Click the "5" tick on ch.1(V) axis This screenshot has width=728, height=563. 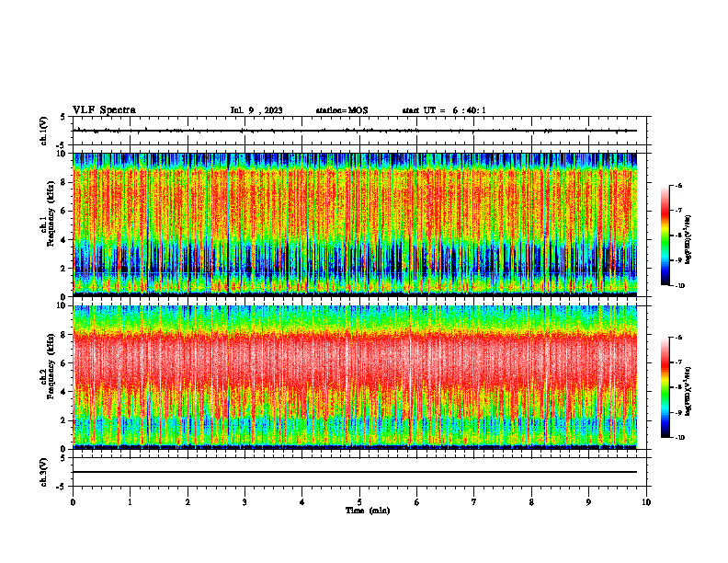[x=63, y=117]
